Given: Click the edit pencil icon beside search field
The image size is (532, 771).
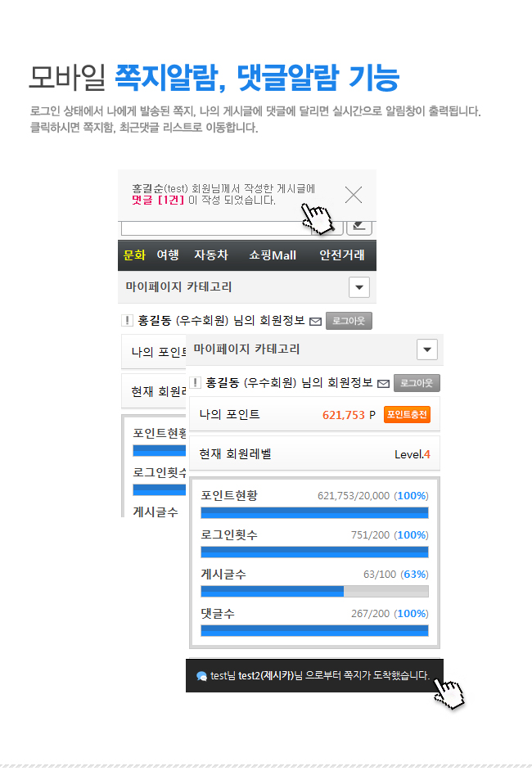Looking at the screenshot, I should (359, 227).
